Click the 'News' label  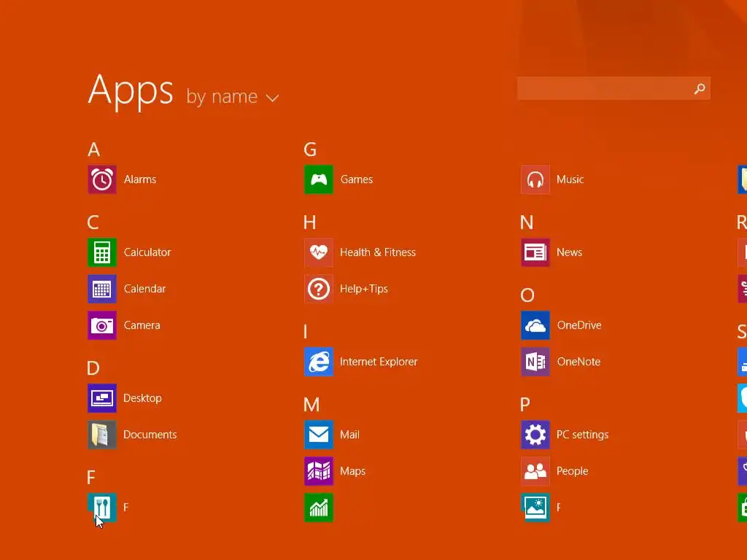569,252
